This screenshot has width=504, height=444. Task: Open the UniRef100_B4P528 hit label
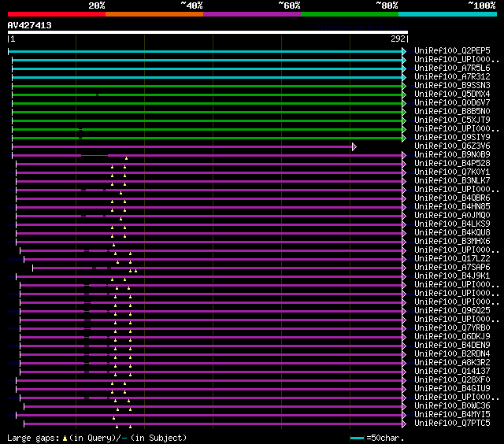pyautogui.click(x=452, y=164)
